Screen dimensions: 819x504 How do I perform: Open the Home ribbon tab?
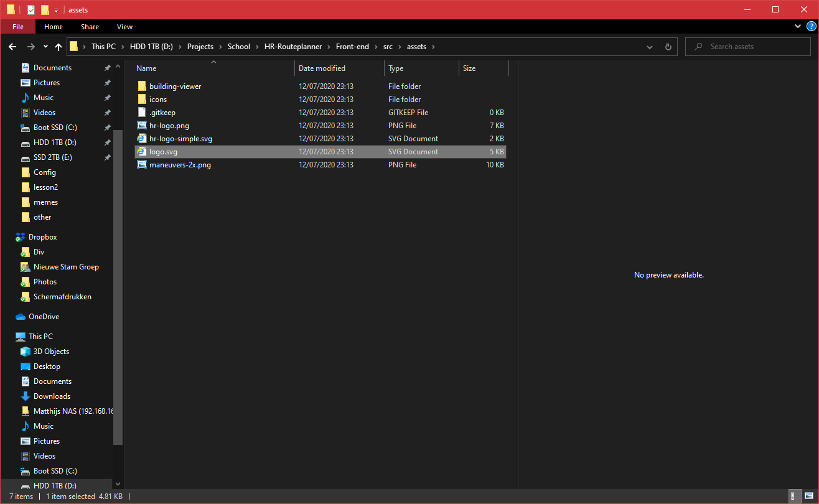point(54,27)
